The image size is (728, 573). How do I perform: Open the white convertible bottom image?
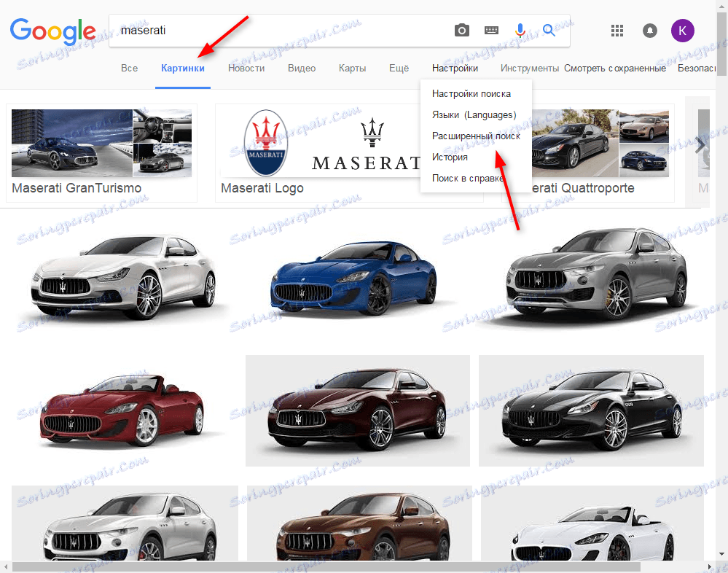click(592, 523)
